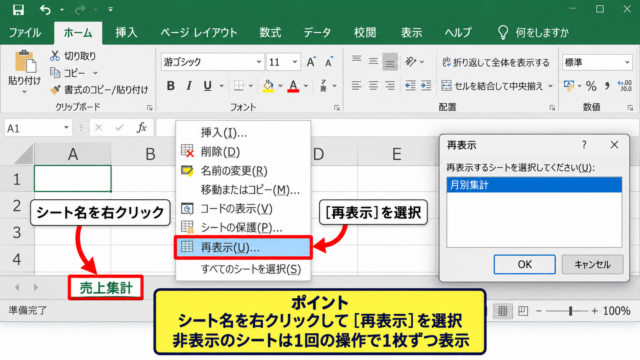The image size is (640, 360).
Task: Choose すべてのシートを選択(S) menu entry
Action: click(x=243, y=269)
